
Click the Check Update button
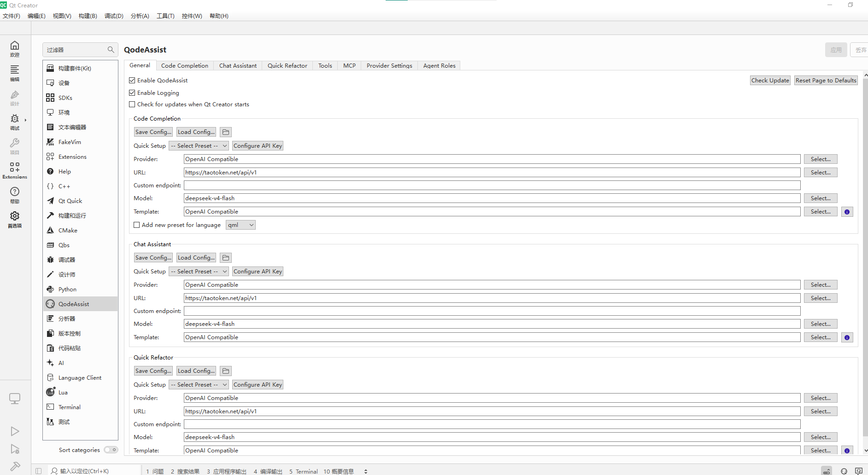pos(770,81)
